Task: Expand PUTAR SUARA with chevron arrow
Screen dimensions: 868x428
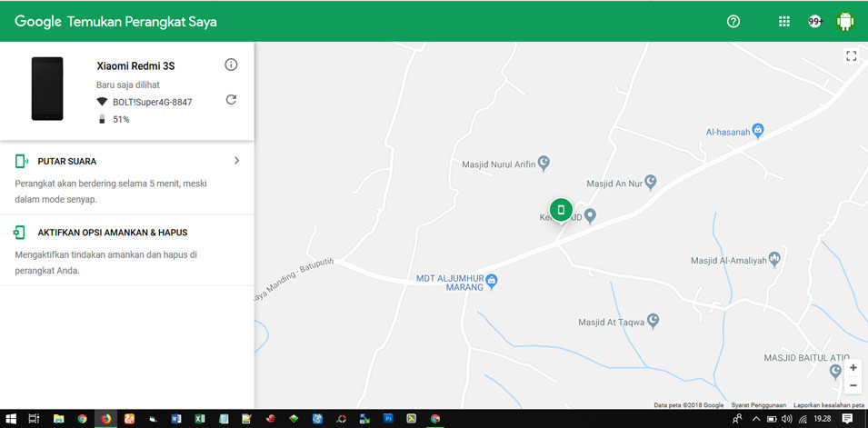Action: tap(237, 161)
